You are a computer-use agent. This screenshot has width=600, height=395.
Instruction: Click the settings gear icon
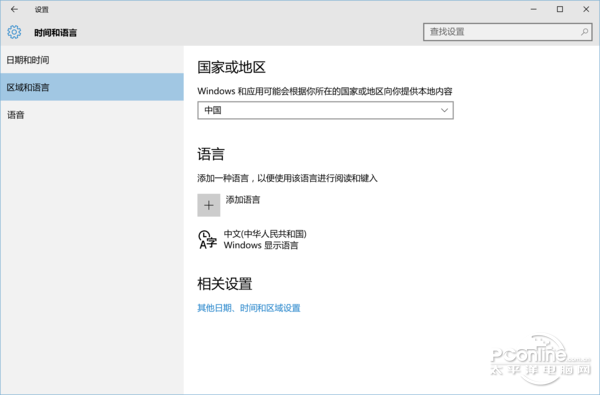(14, 32)
